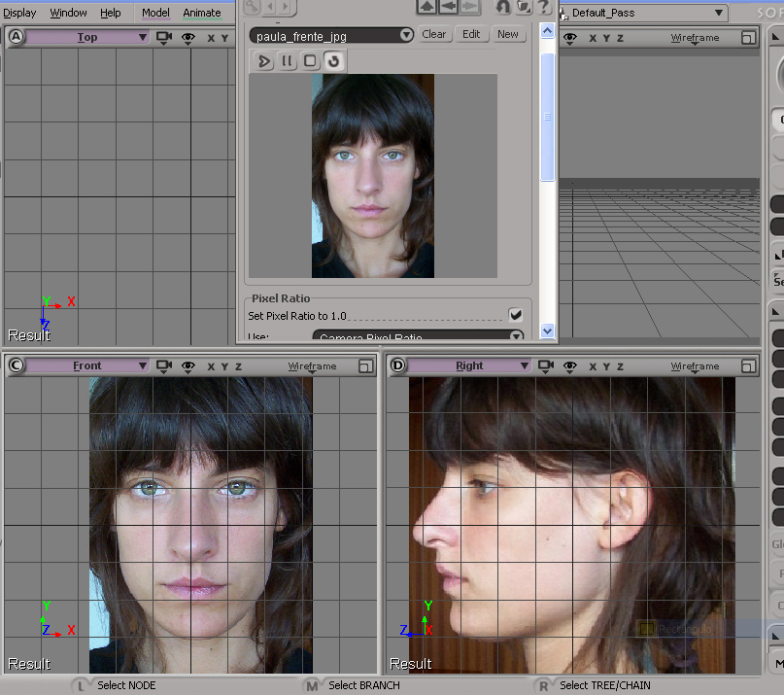Open the paula_frente_jpg clip dropdown

(x=331, y=35)
